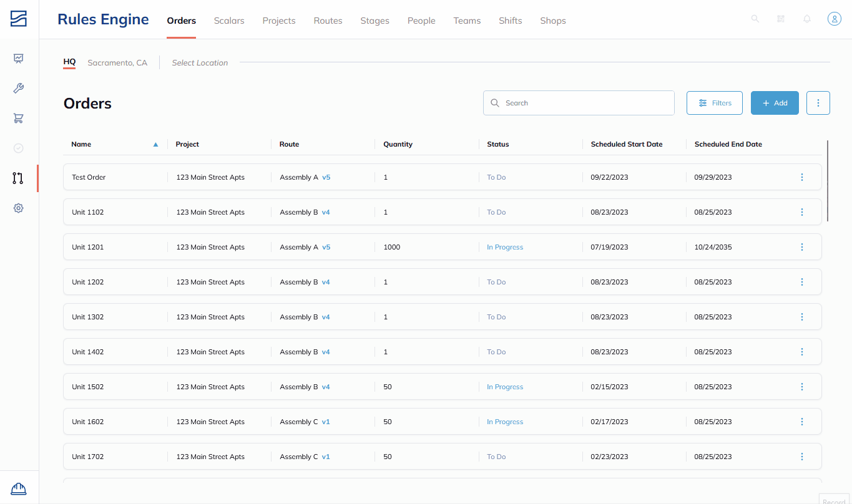Click the Rules Engine title
Image resolution: width=852 pixels, height=504 pixels.
coord(103,19)
